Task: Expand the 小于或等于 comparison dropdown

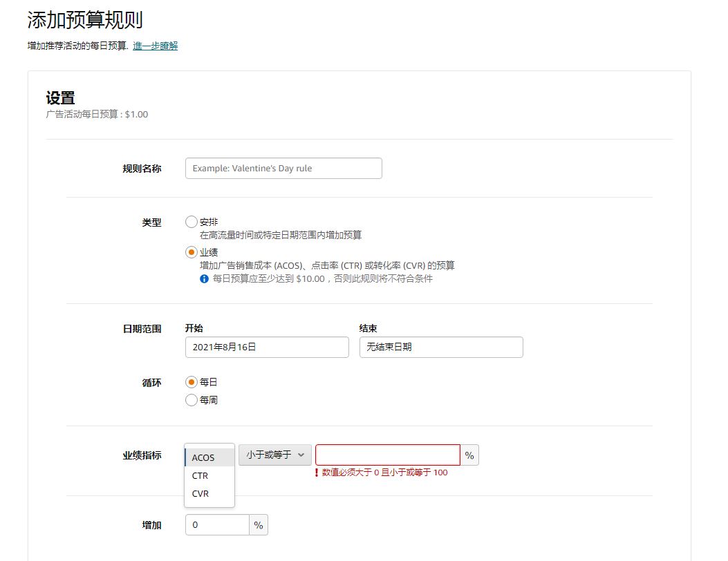Action: (275, 455)
